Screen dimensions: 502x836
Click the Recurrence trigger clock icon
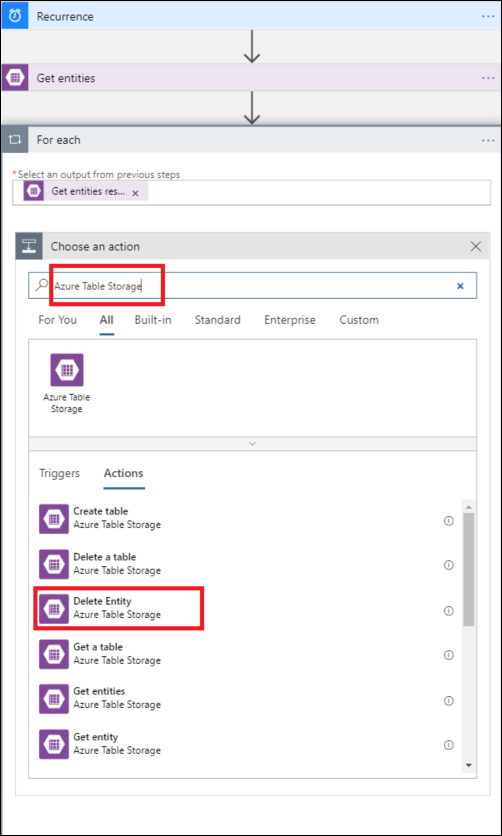pos(14,16)
